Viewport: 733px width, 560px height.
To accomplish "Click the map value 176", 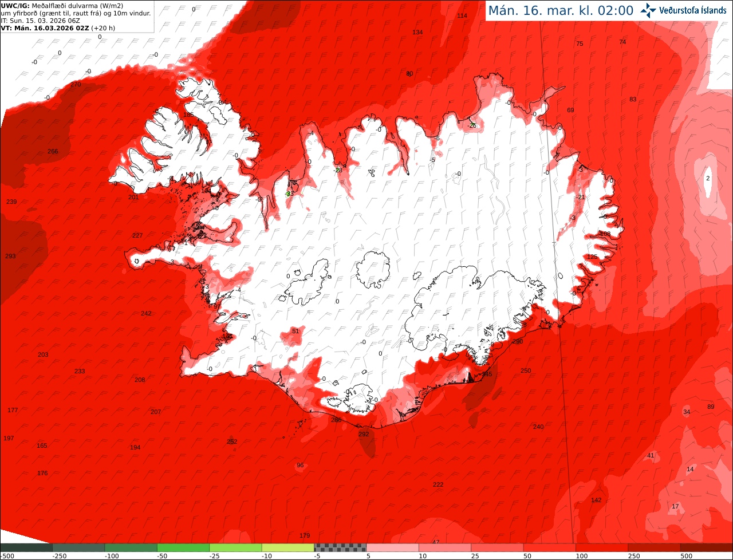I will (42, 473).
